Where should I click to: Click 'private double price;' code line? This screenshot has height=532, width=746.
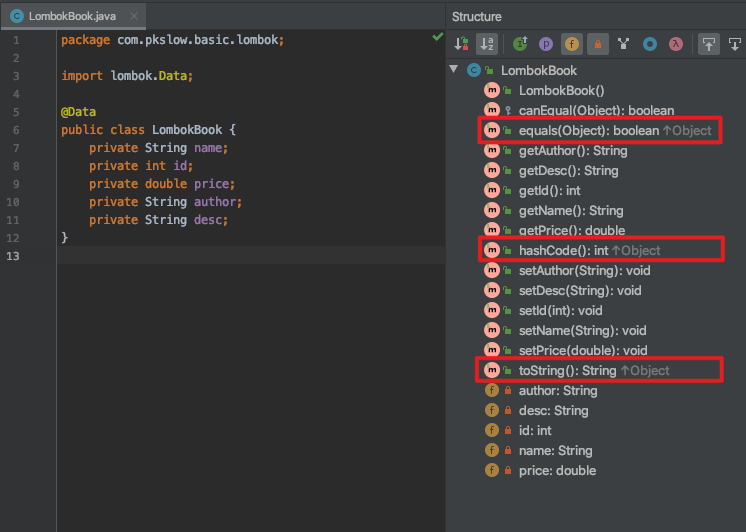click(162, 184)
